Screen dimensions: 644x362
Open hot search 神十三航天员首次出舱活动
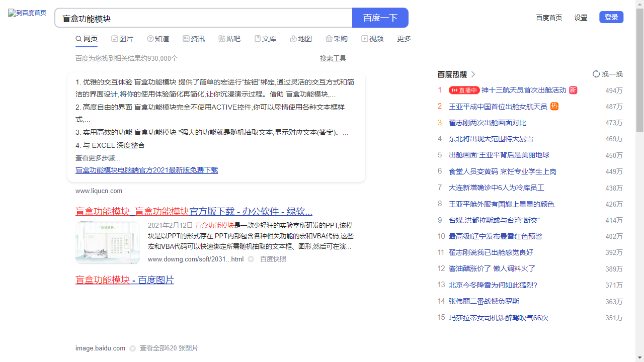[524, 90]
